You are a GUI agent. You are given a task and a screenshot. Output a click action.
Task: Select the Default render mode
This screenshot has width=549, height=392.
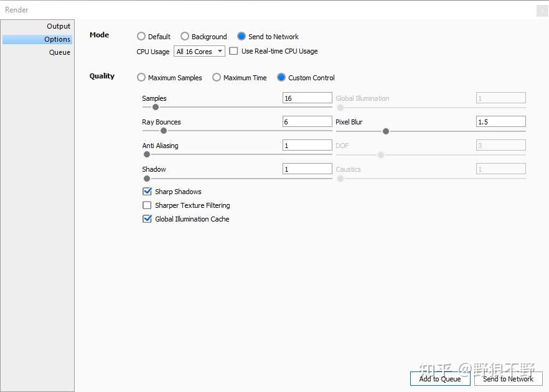[141, 37]
